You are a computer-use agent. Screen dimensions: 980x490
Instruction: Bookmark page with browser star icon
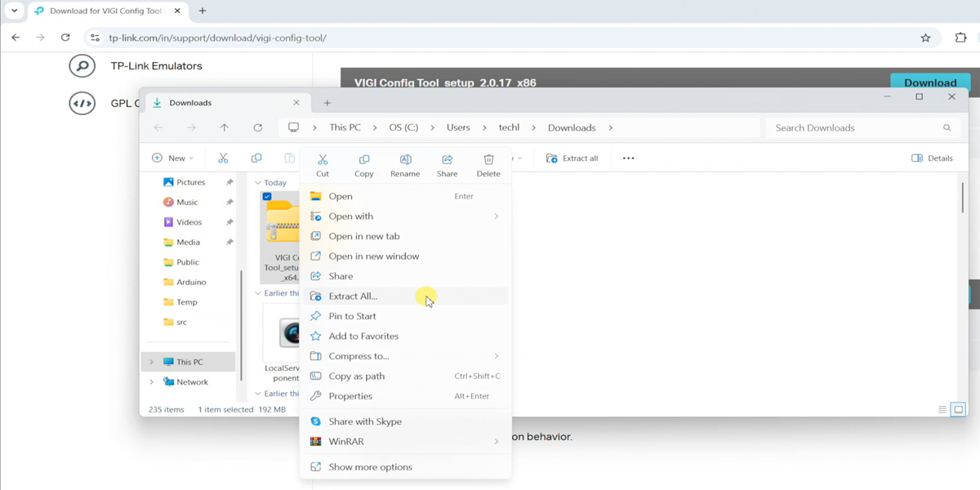925,38
